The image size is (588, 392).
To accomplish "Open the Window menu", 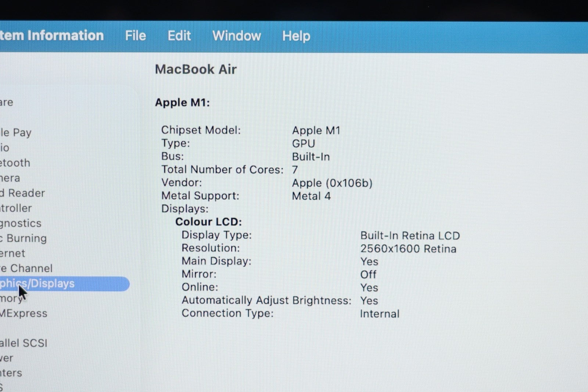I will [x=236, y=36].
